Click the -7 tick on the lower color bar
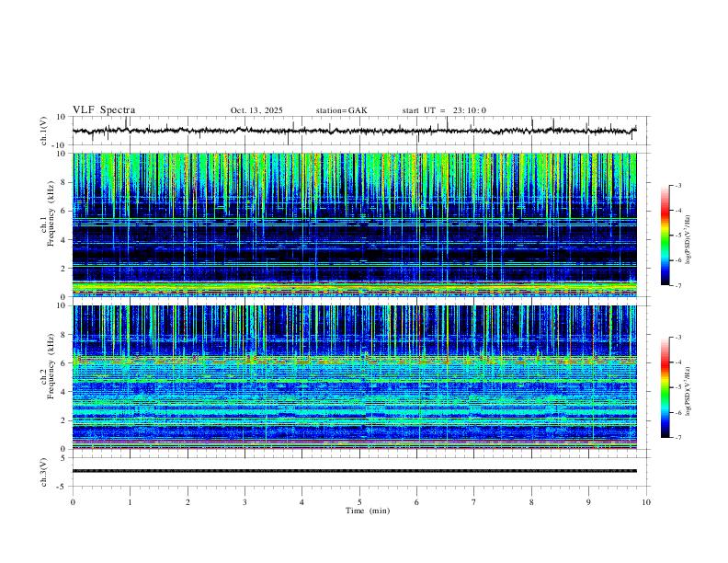This screenshot has width=728, height=563. click(x=678, y=438)
